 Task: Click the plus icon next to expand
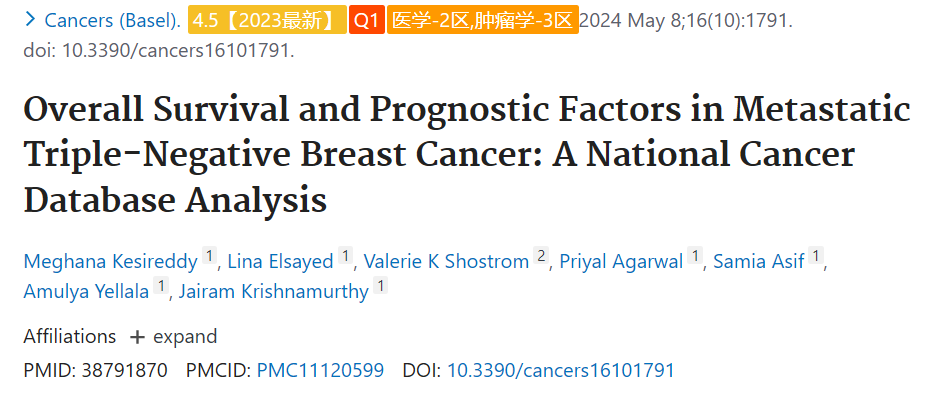pos(137,338)
